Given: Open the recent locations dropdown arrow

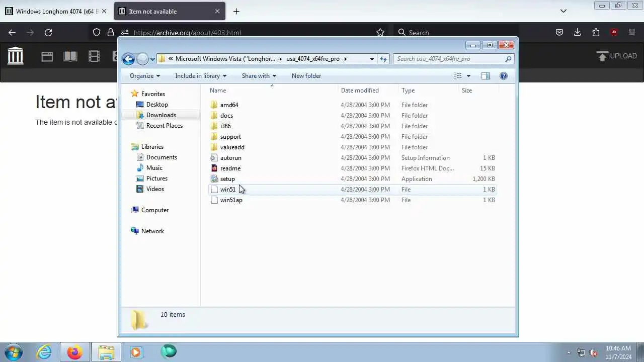Looking at the screenshot, I should point(152,59).
